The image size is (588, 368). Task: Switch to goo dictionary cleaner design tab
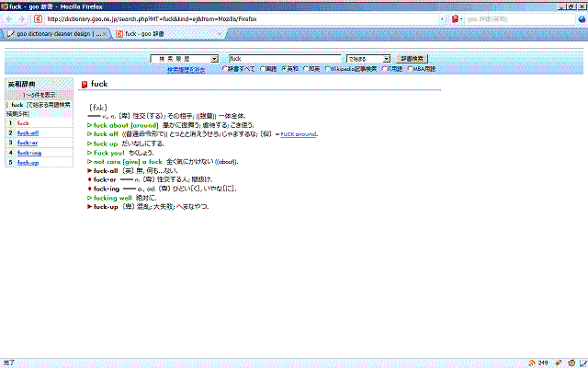(55, 34)
